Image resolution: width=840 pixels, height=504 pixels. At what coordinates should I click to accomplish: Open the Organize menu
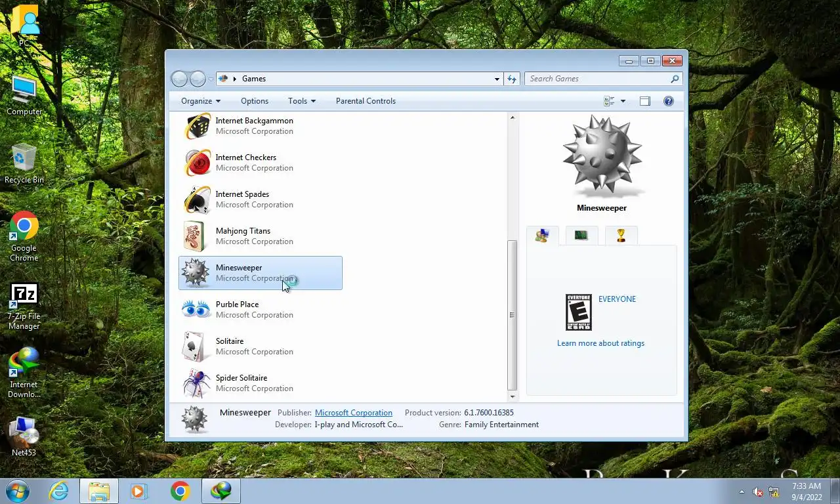click(x=201, y=101)
